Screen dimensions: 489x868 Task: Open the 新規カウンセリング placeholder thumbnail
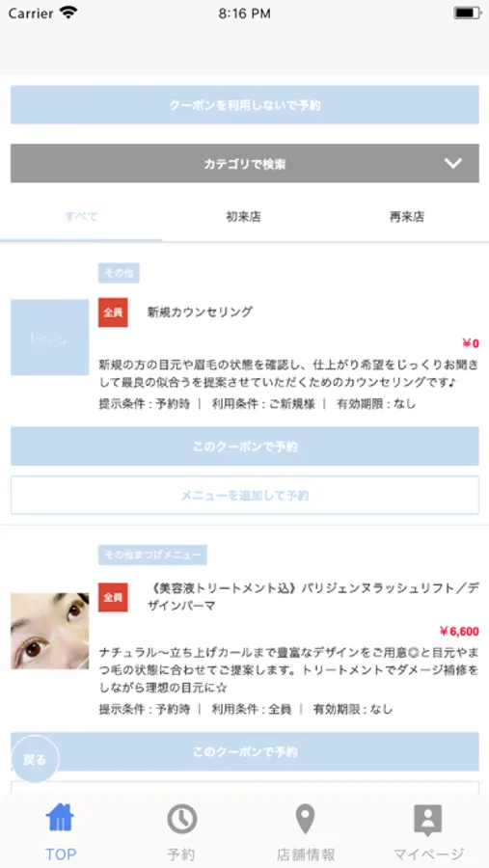click(50, 338)
